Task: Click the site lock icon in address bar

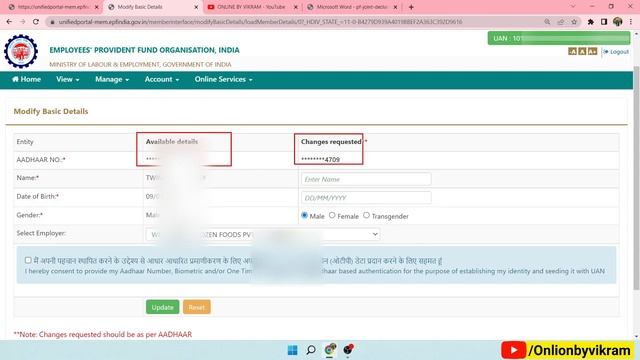Action: 52,22
